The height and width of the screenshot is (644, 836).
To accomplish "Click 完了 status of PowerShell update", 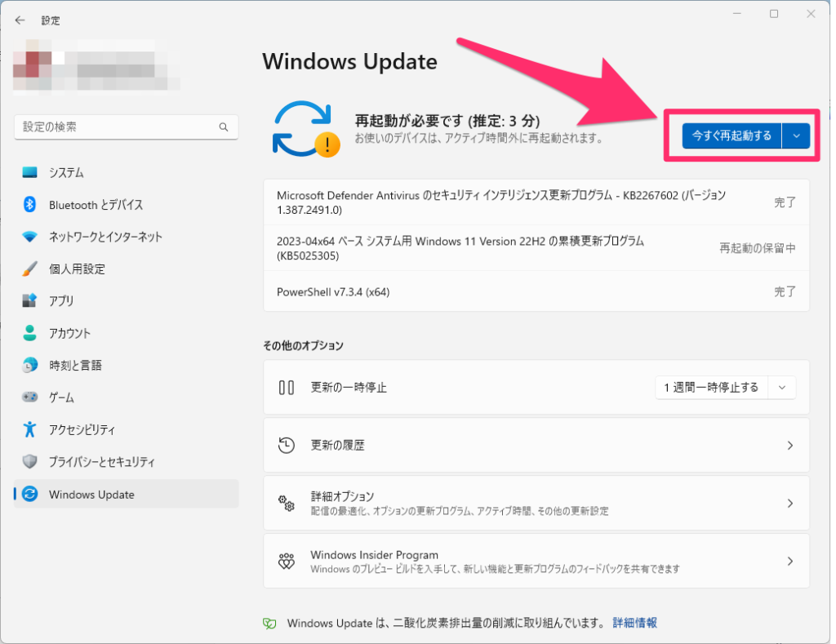I will click(x=785, y=291).
